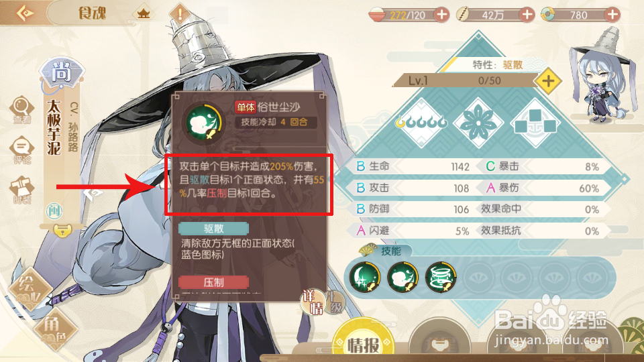This screenshot has height=362, width=644.
Task: Open the magnifier 查看 view icon
Action: [x=21, y=110]
